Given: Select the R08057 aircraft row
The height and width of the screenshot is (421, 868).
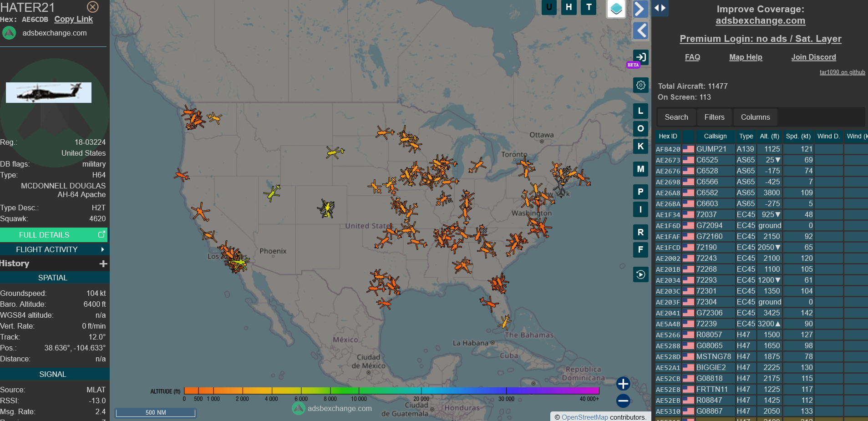Looking at the screenshot, I should [x=761, y=335].
